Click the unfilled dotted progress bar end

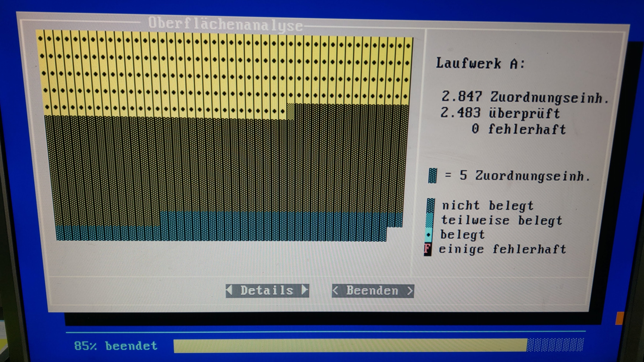pyautogui.click(x=556, y=345)
